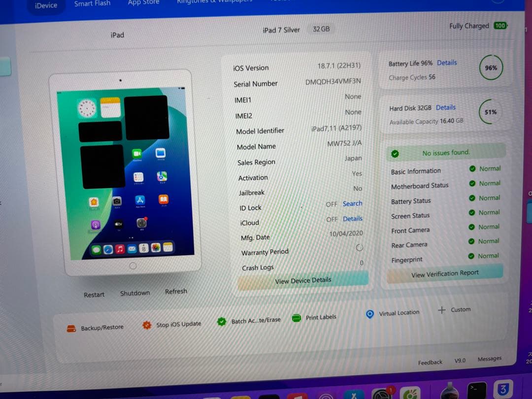Click the Restart button
The image size is (532, 399).
coord(94,294)
